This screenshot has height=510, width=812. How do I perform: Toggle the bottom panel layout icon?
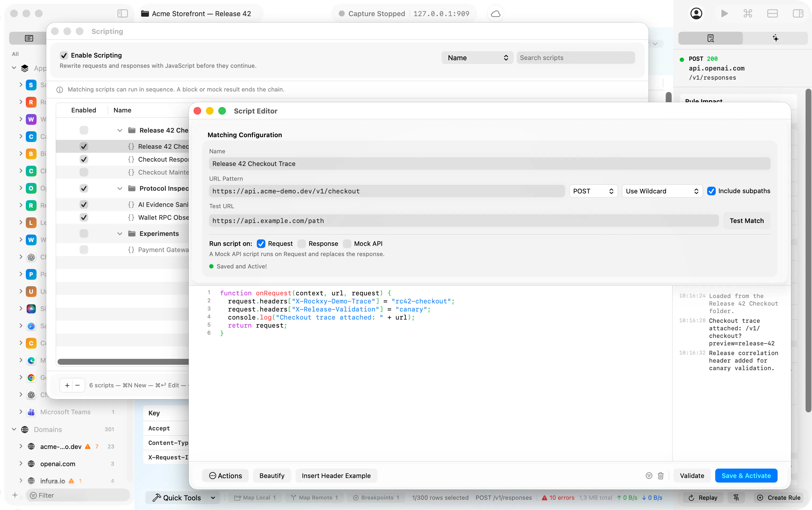point(772,13)
